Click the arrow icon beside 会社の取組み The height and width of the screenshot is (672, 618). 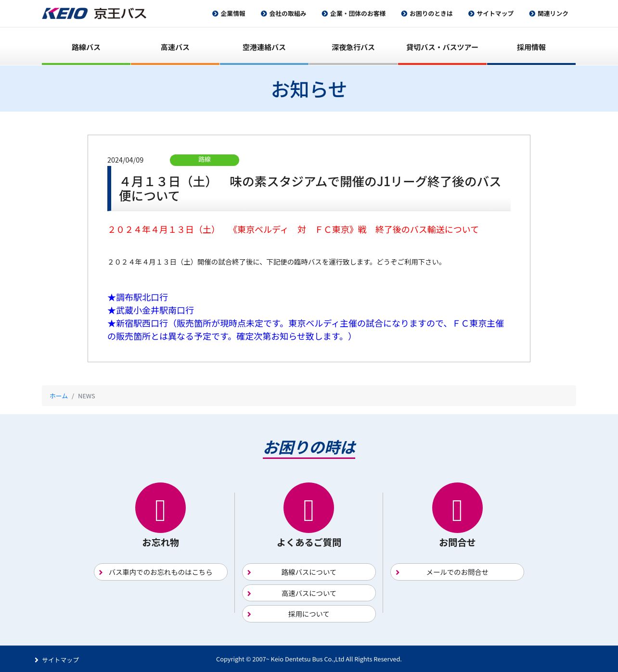(264, 13)
